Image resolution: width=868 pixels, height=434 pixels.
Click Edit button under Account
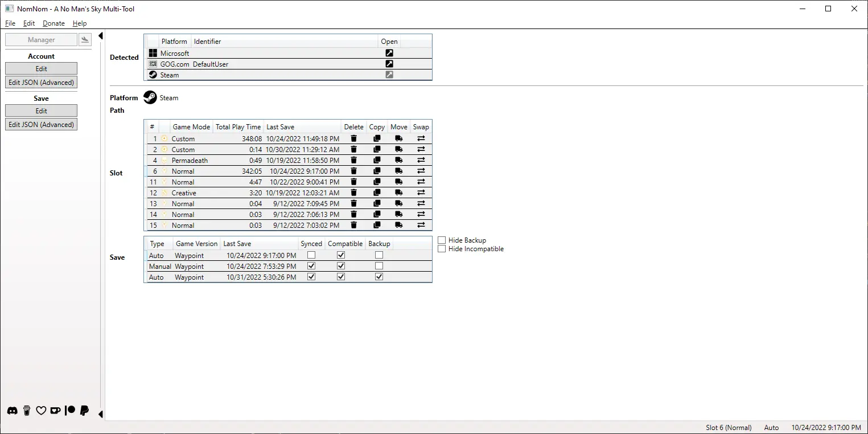[x=41, y=69]
